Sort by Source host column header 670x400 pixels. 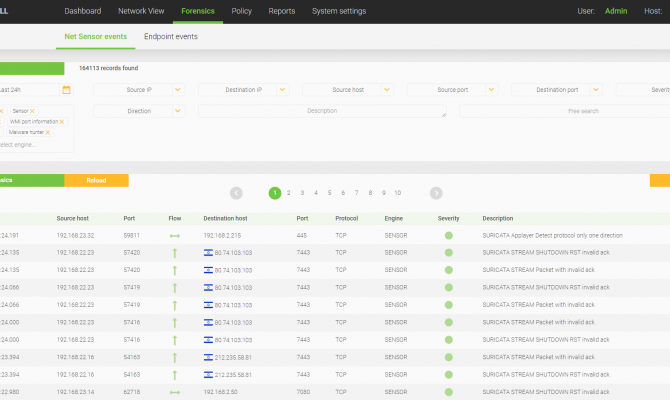73,218
